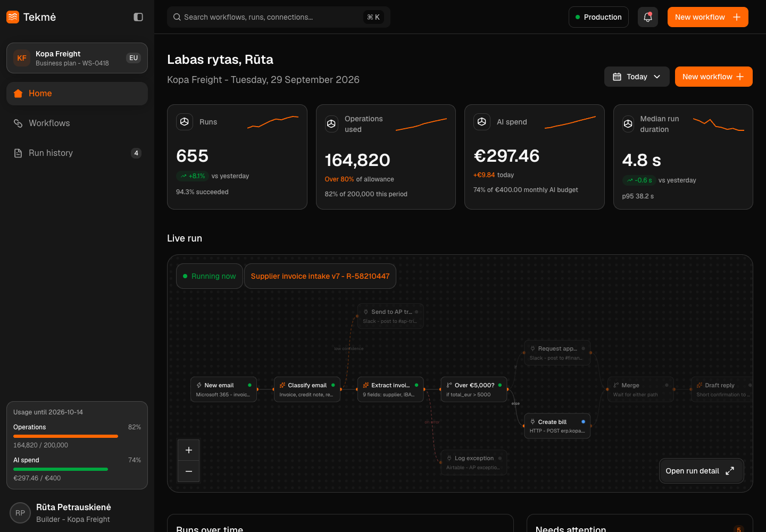Click the Run history count badge 4

(136, 153)
